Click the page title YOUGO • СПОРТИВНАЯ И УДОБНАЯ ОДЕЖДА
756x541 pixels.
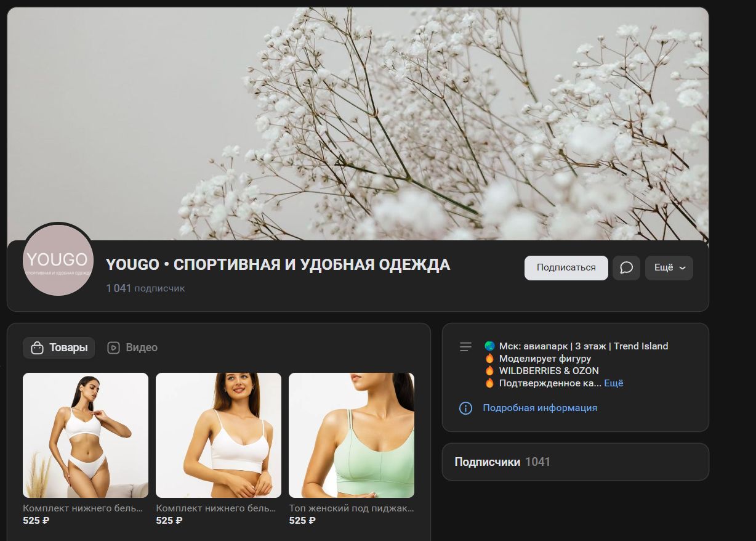(x=278, y=265)
